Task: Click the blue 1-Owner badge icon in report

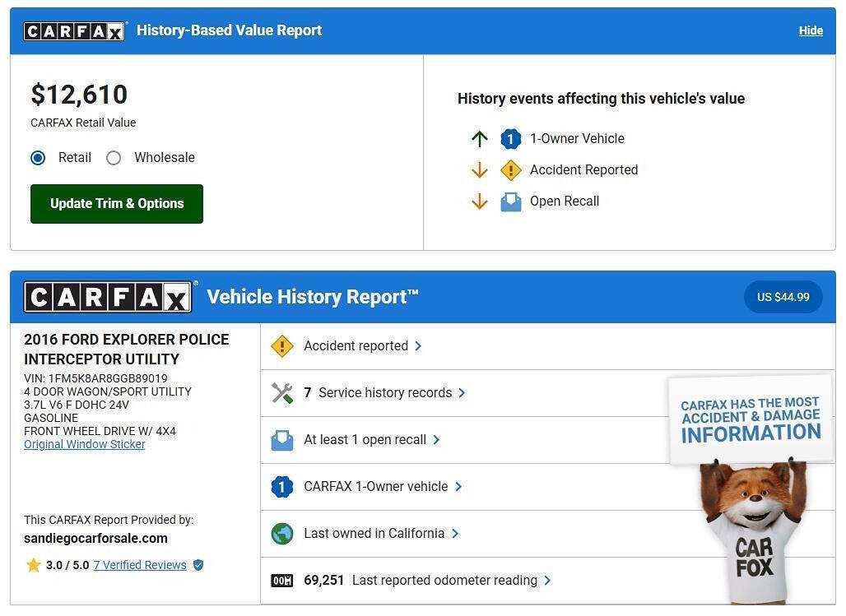Action: (281, 487)
